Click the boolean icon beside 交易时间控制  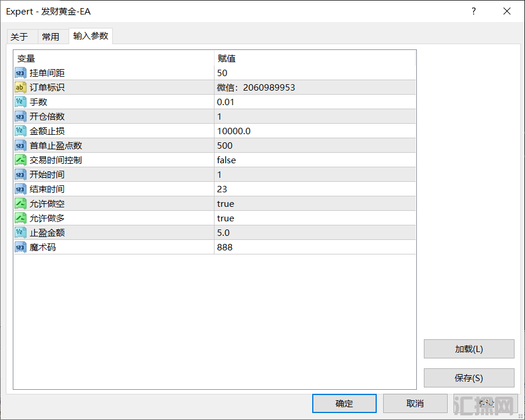(x=20, y=160)
